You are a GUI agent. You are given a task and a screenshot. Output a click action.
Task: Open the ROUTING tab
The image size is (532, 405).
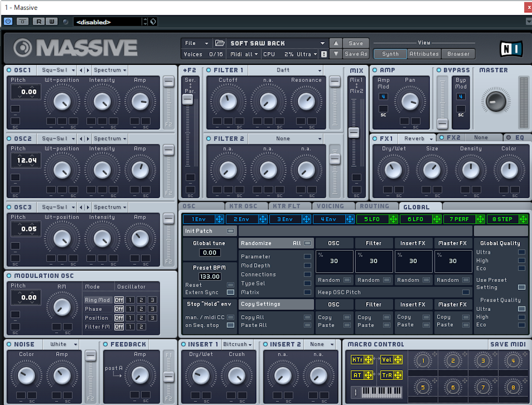pyautogui.click(x=377, y=206)
